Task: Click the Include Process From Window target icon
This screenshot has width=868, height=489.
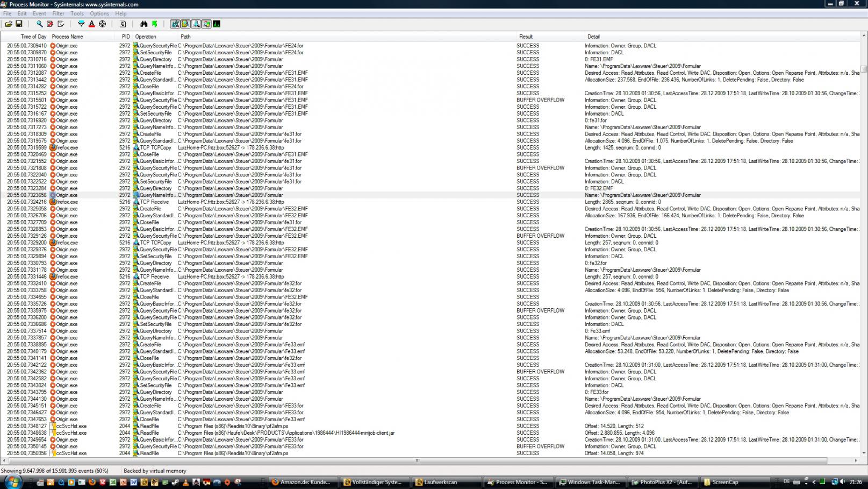Action: 103,24
